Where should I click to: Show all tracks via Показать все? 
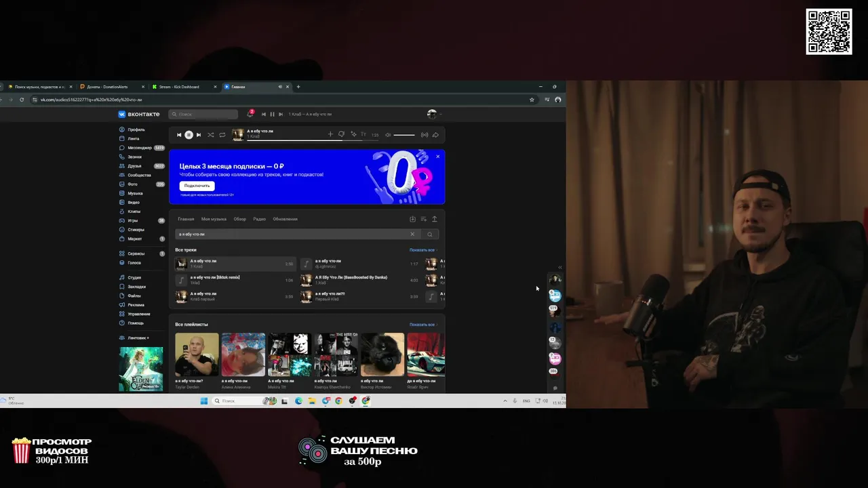click(x=422, y=250)
